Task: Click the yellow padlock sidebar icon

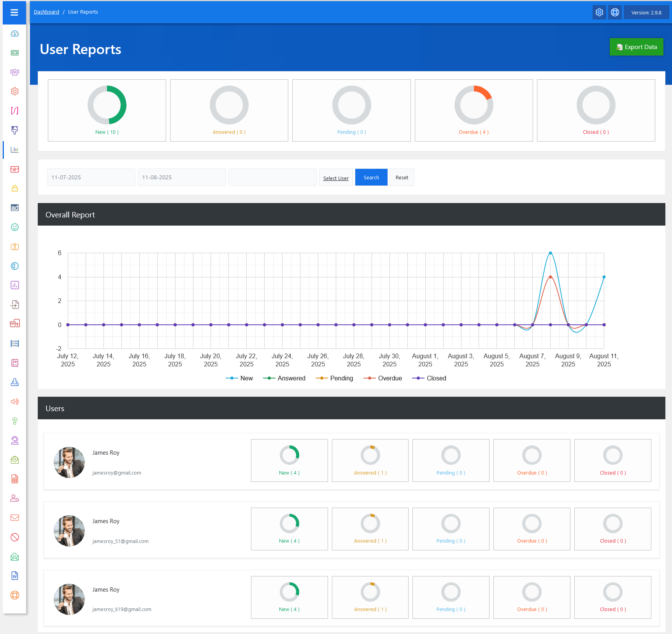Action: coord(15,188)
